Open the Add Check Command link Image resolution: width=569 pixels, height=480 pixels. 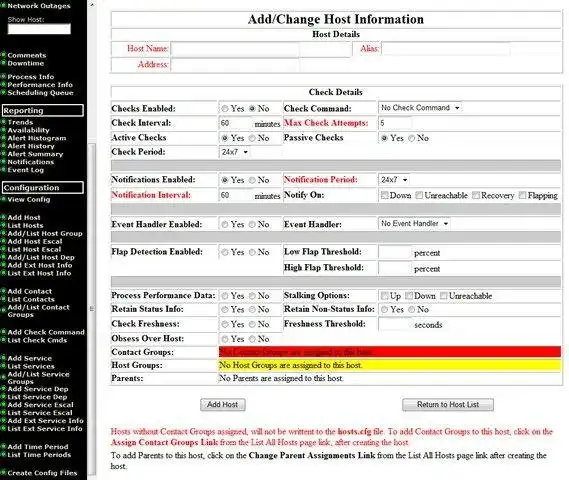click(46, 332)
